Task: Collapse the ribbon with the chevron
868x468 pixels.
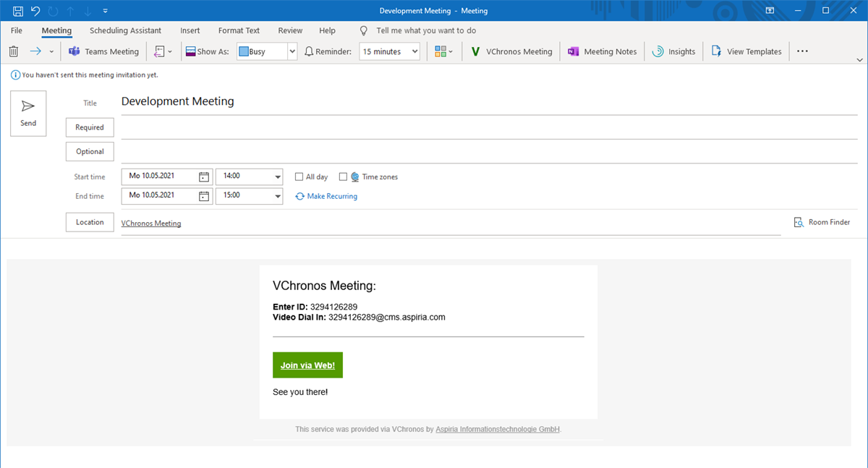Action: click(859, 59)
